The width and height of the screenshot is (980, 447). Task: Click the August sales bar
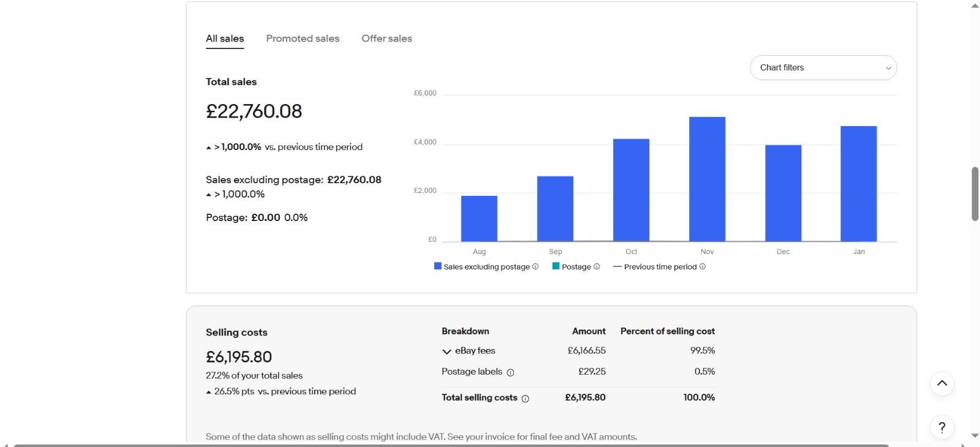tap(479, 219)
